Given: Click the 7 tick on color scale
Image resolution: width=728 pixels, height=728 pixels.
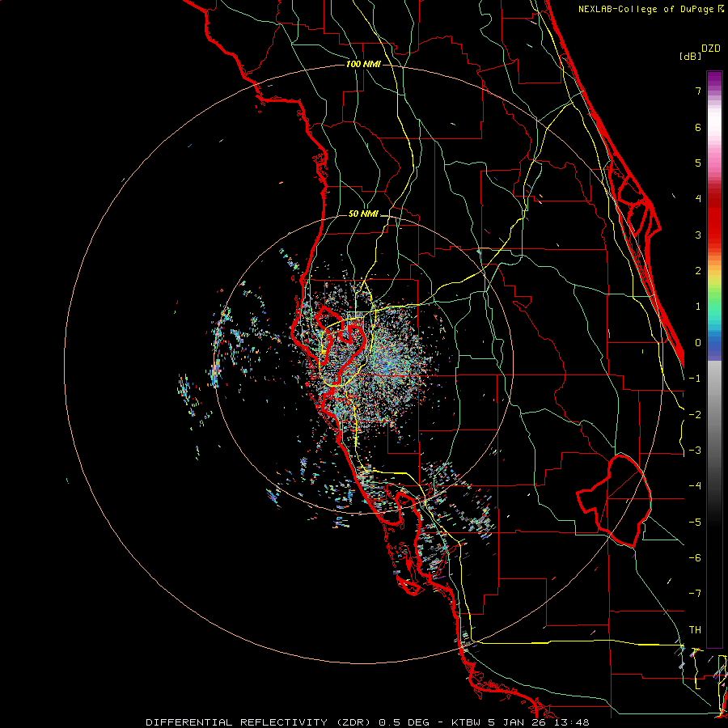Looking at the screenshot, I should [698, 91].
